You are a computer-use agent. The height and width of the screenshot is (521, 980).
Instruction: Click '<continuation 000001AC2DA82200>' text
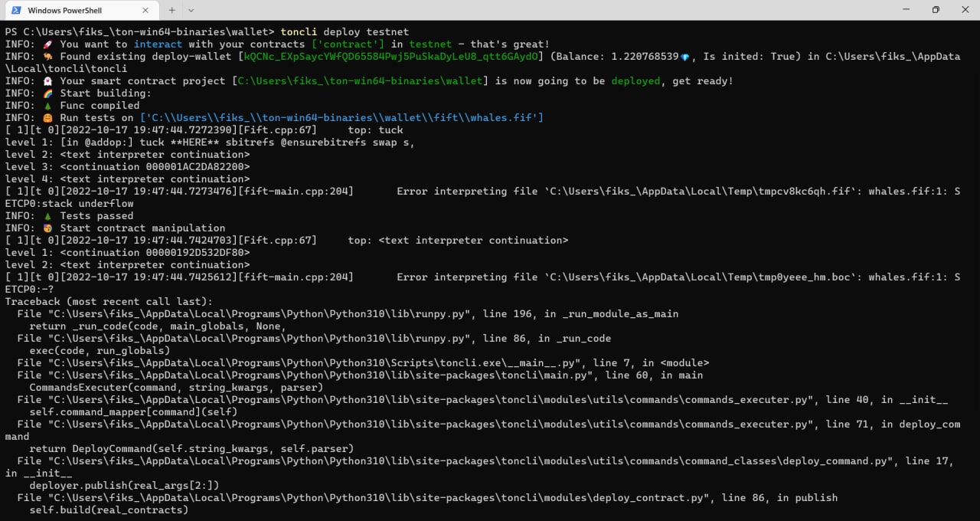tap(155, 167)
